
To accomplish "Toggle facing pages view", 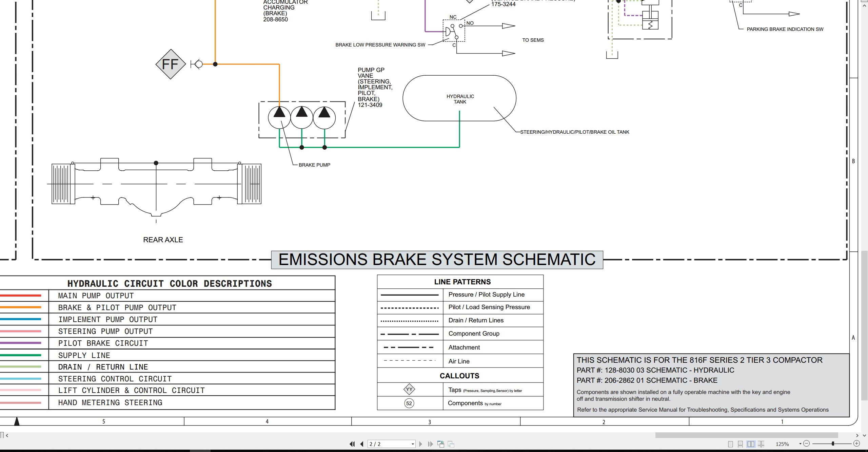I will coord(751,444).
